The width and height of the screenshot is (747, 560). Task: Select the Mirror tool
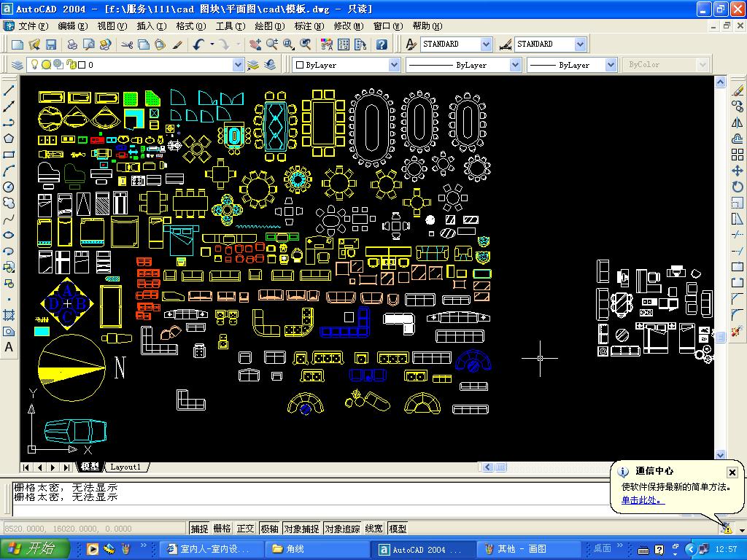(738, 122)
